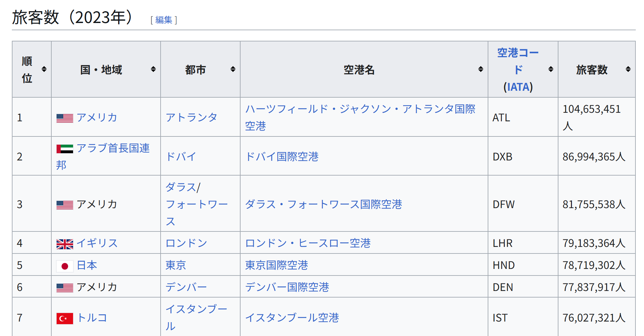This screenshot has height=336, width=644.
Task: Sort table by 順位 column arrows
Action: (x=44, y=69)
